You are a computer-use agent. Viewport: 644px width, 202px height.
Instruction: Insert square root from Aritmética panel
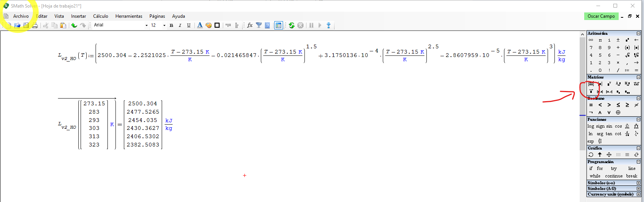pos(627,55)
